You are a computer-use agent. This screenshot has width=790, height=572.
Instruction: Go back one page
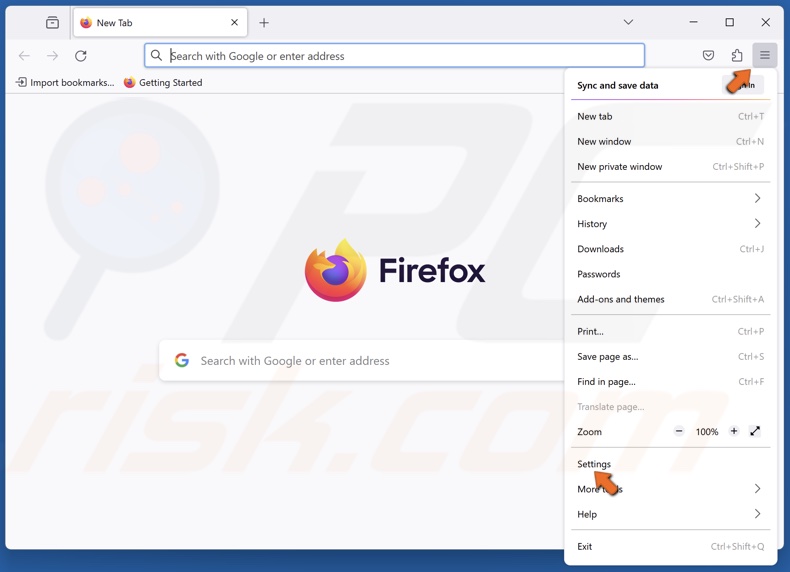[x=24, y=56]
